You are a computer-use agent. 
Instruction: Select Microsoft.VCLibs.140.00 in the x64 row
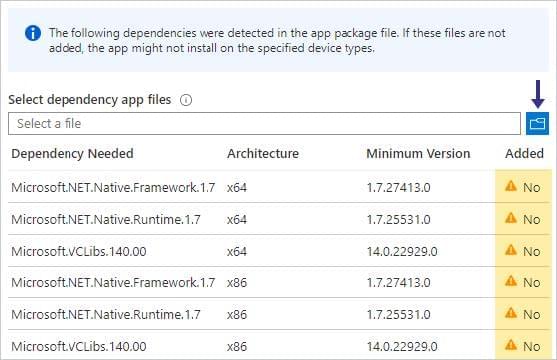tap(79, 251)
